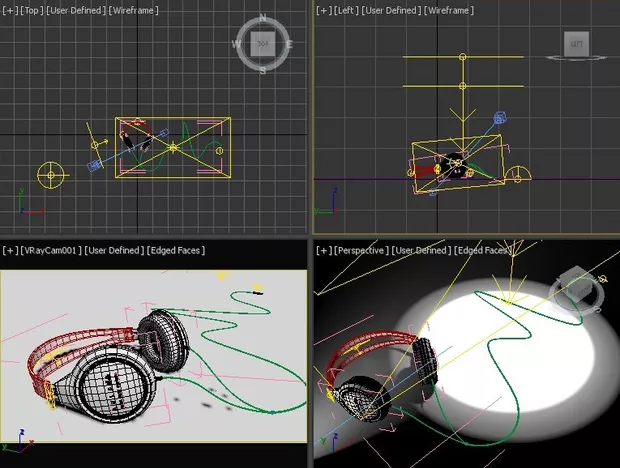Click the W compass point on ViewCube
620x468 pixels.
[x=236, y=44]
